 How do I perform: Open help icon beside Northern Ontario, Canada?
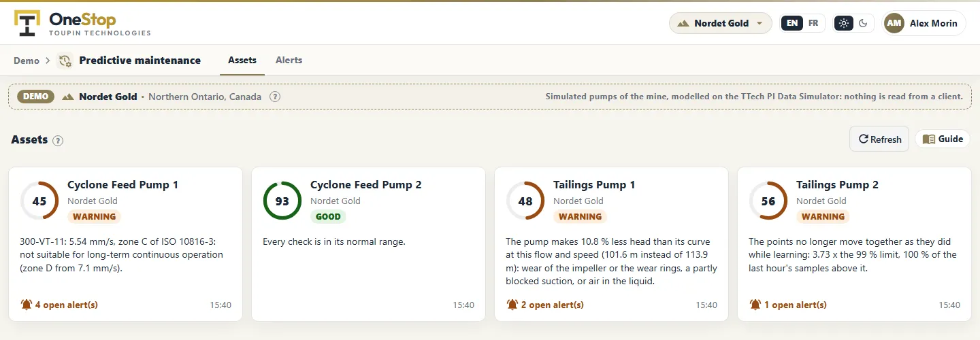(x=275, y=97)
